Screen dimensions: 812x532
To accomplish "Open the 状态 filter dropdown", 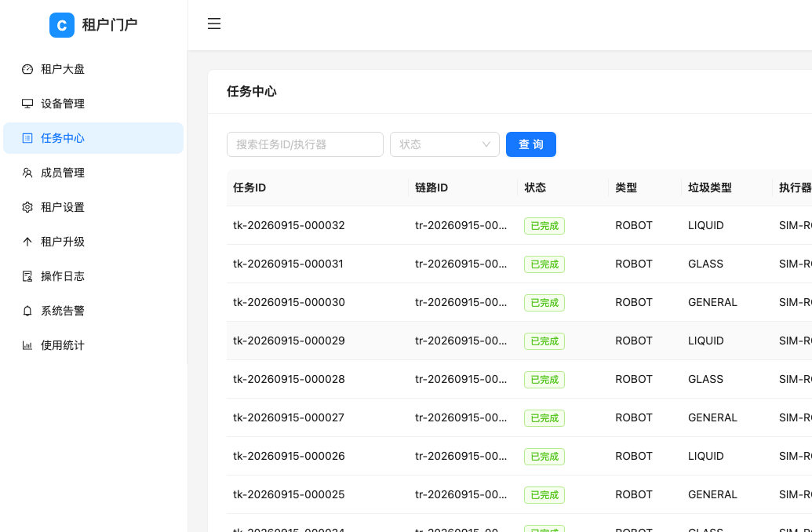I will (444, 144).
